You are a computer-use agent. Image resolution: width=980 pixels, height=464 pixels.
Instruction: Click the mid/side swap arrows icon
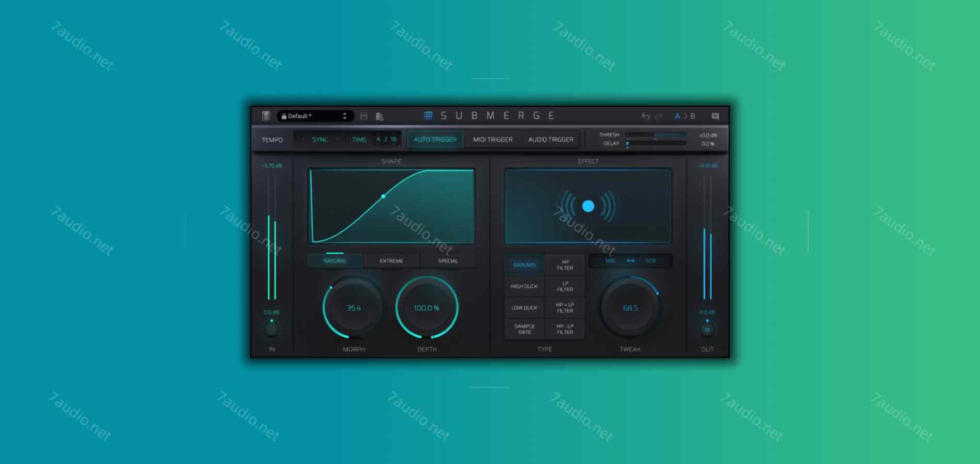pyautogui.click(x=630, y=261)
